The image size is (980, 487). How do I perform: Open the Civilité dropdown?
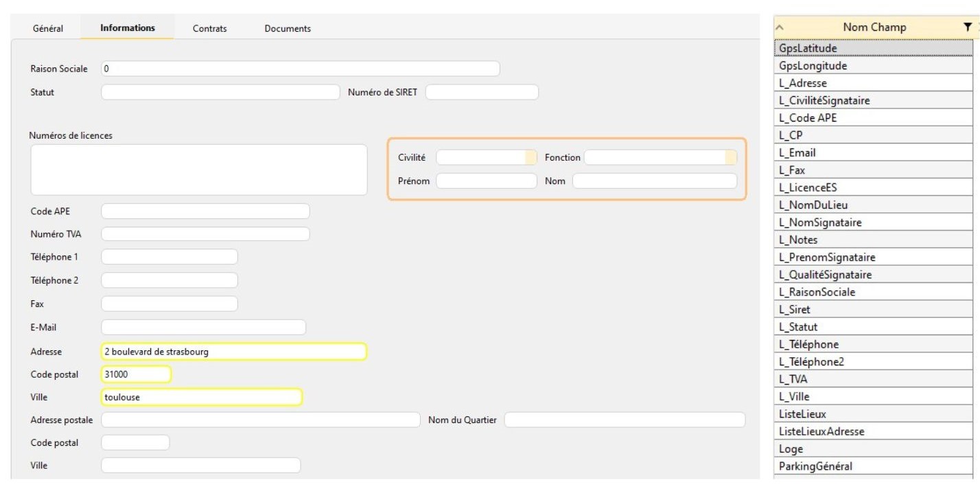tap(530, 157)
